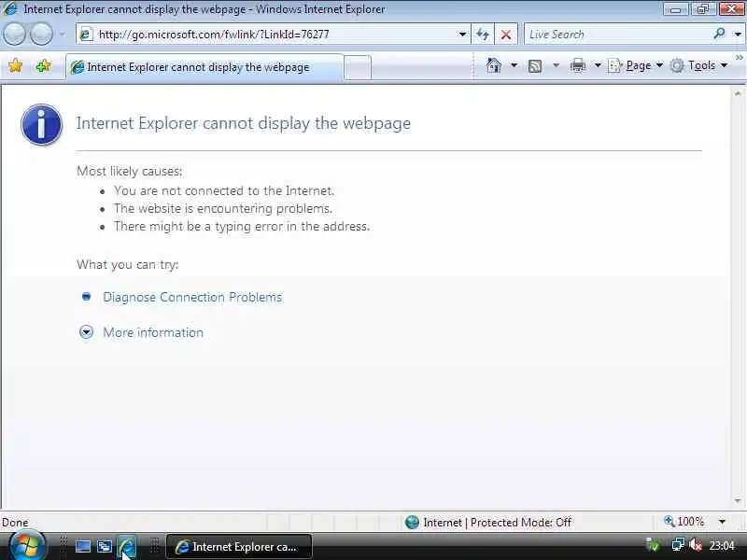The height and width of the screenshot is (560, 747).
Task: Open the Windows Start menu orb
Action: click(27, 546)
